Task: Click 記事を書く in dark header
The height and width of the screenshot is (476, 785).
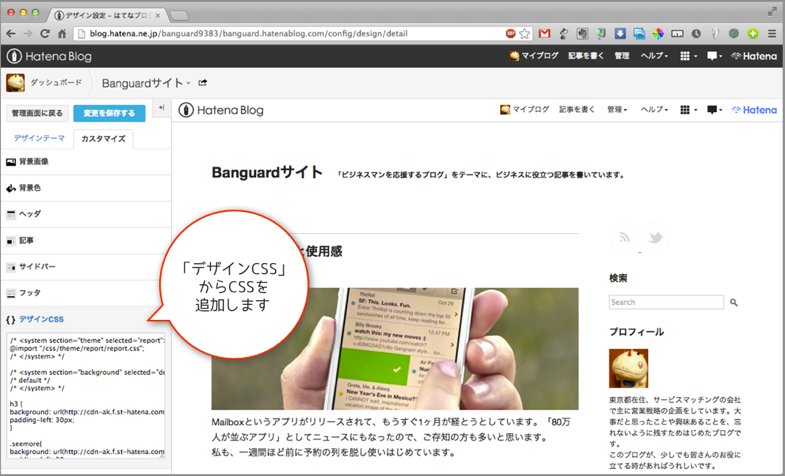Action: point(586,56)
